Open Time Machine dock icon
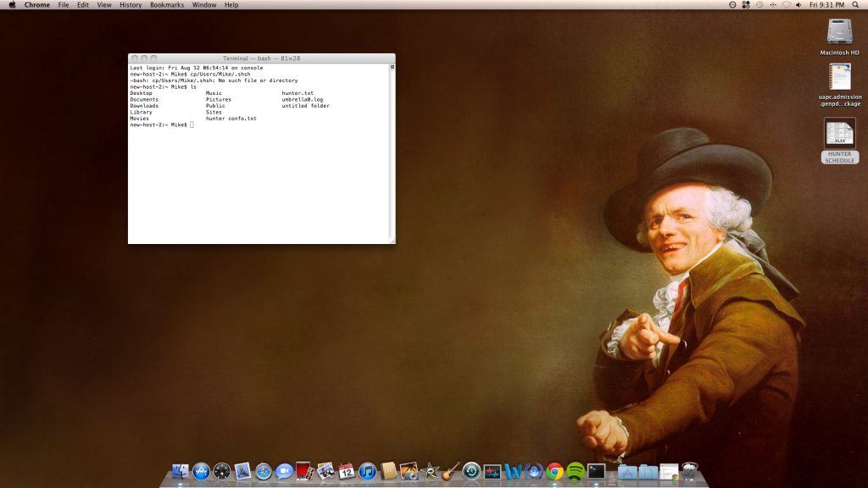The height and width of the screenshot is (488, 868). (x=471, y=471)
